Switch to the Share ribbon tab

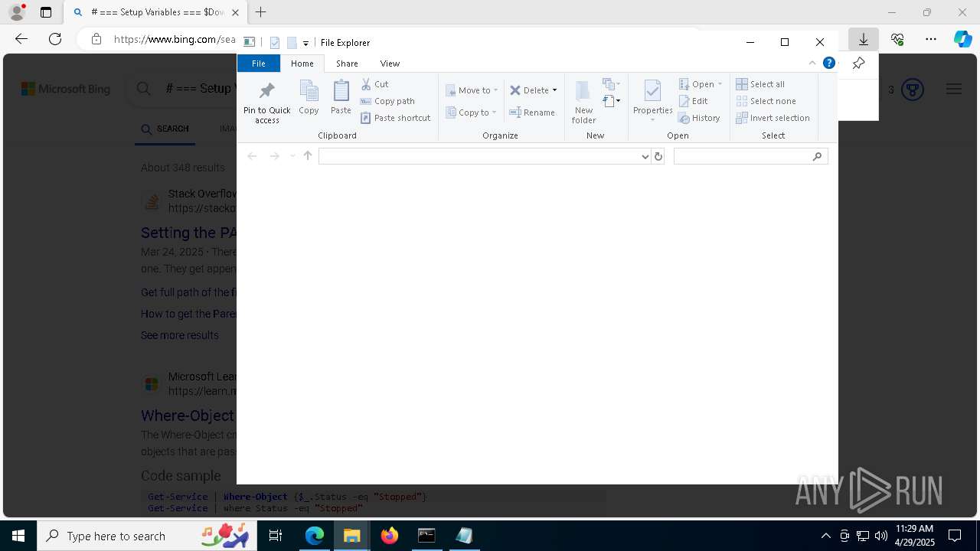click(347, 64)
